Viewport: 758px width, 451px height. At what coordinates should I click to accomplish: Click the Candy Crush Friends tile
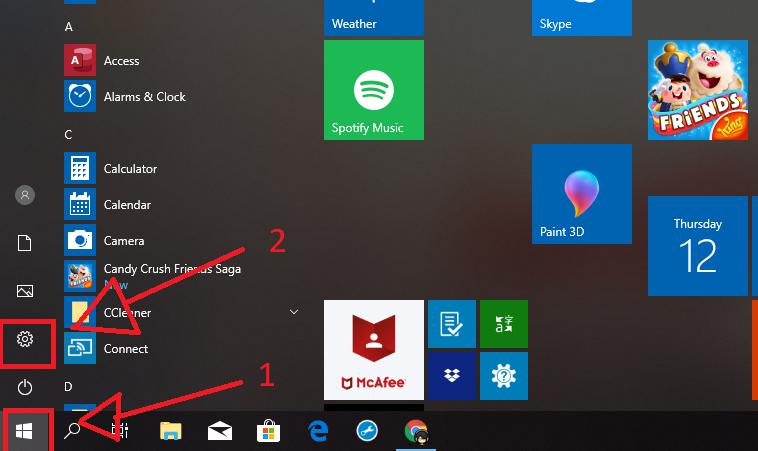[697, 90]
